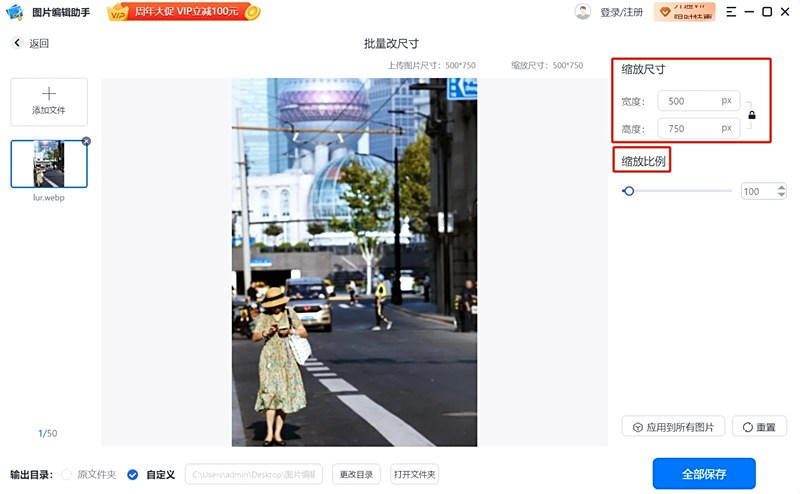
Task: Click the image preview in center
Action: pyautogui.click(x=355, y=262)
